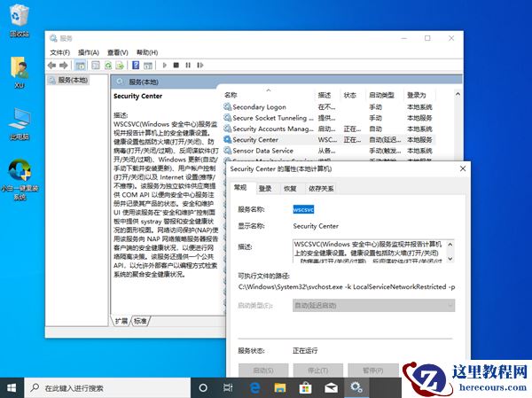Open File Explorer from the taskbar
The image size is (532, 398).
pyautogui.click(x=280, y=388)
